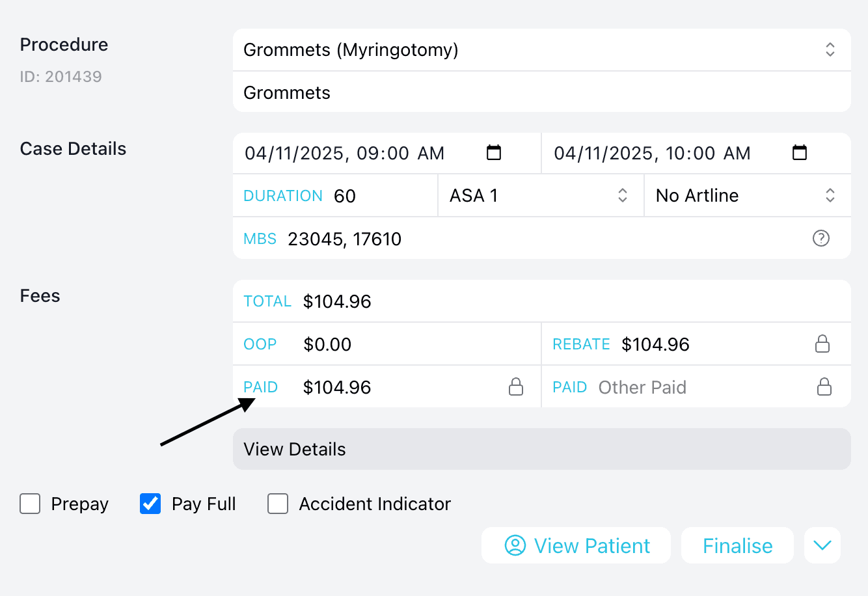The height and width of the screenshot is (596, 868).
Task: Click the lock icon next to REBATE amount
Action: [824, 344]
